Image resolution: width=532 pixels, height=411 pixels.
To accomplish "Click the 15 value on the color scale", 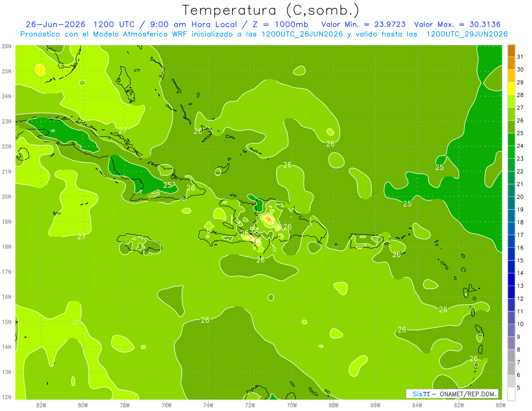I will pos(520,261).
